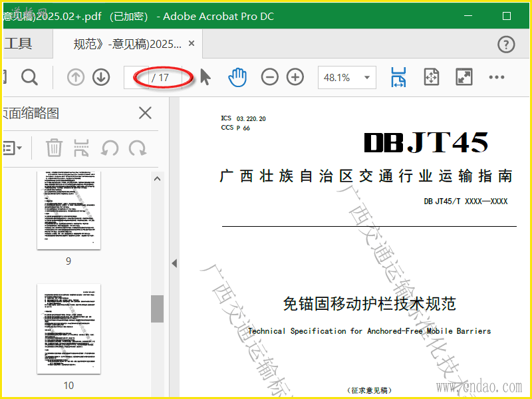Go to previous page arrow
The height and width of the screenshot is (399, 532).
pyautogui.click(x=76, y=77)
